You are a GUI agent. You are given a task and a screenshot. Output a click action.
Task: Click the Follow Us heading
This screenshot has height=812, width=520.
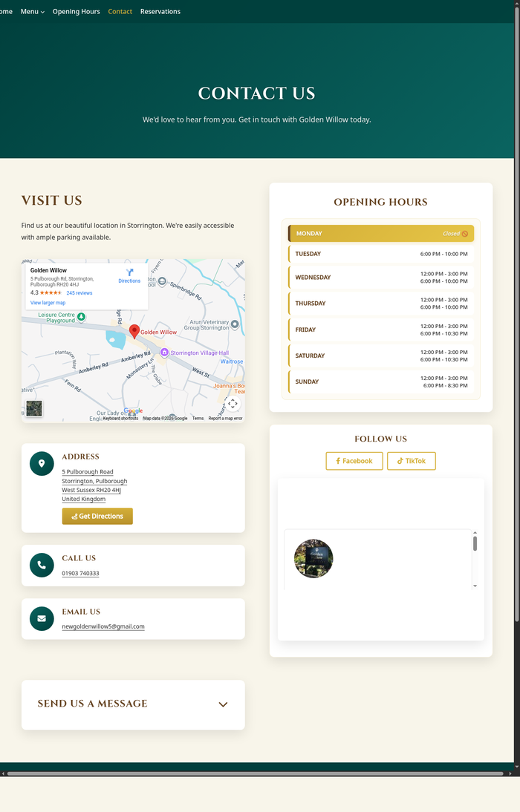pos(381,439)
